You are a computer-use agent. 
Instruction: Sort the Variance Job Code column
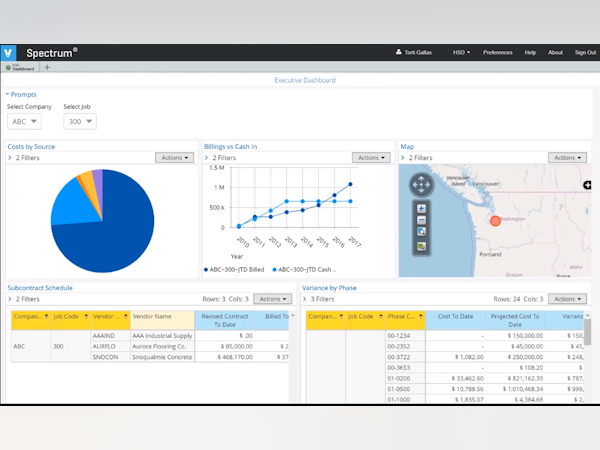coord(381,316)
